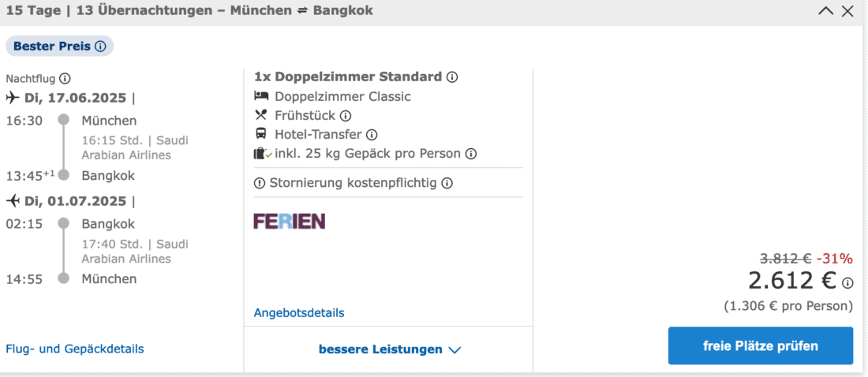The width and height of the screenshot is (868, 377).
Task: Open baggage info icon for 25 kg Gepäck
Action: [470, 154]
